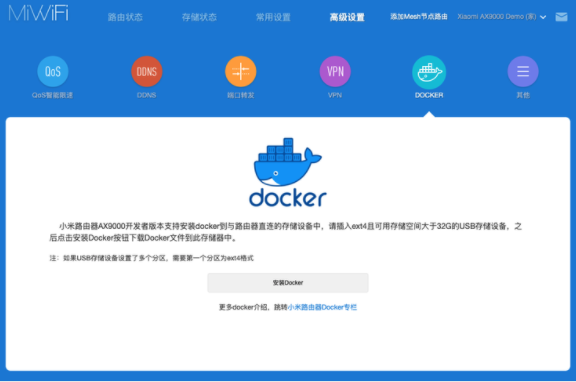The image size is (576, 382).
Task: Open the VPN settings icon
Action: tap(335, 71)
